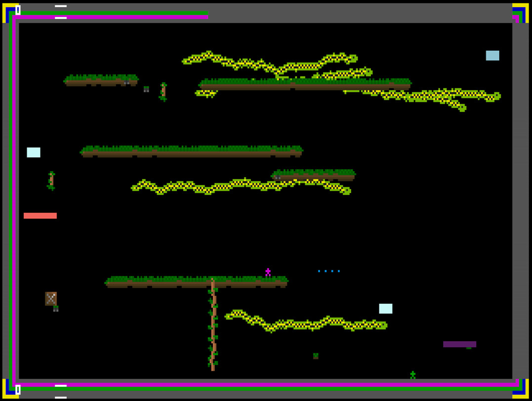Click the long grass platform in the middle
532x401 pixels.
pyautogui.click(x=192, y=151)
